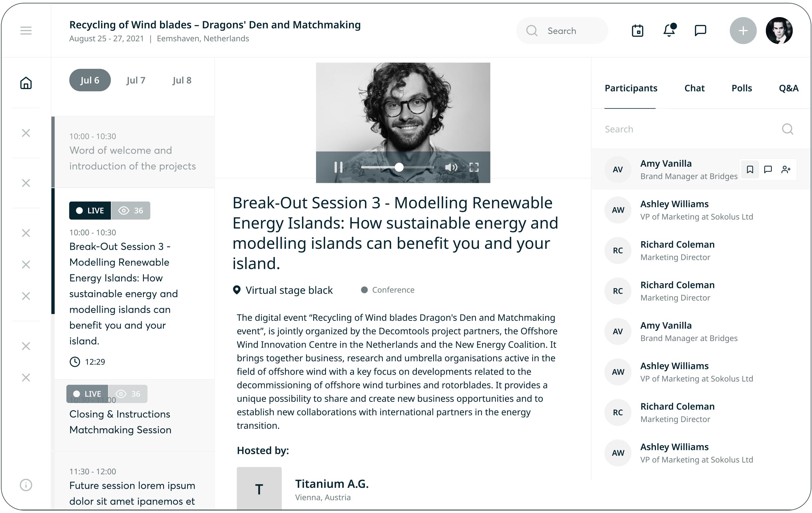The width and height of the screenshot is (812, 513).
Task: Toggle fullscreen video mode
Action: (x=474, y=167)
